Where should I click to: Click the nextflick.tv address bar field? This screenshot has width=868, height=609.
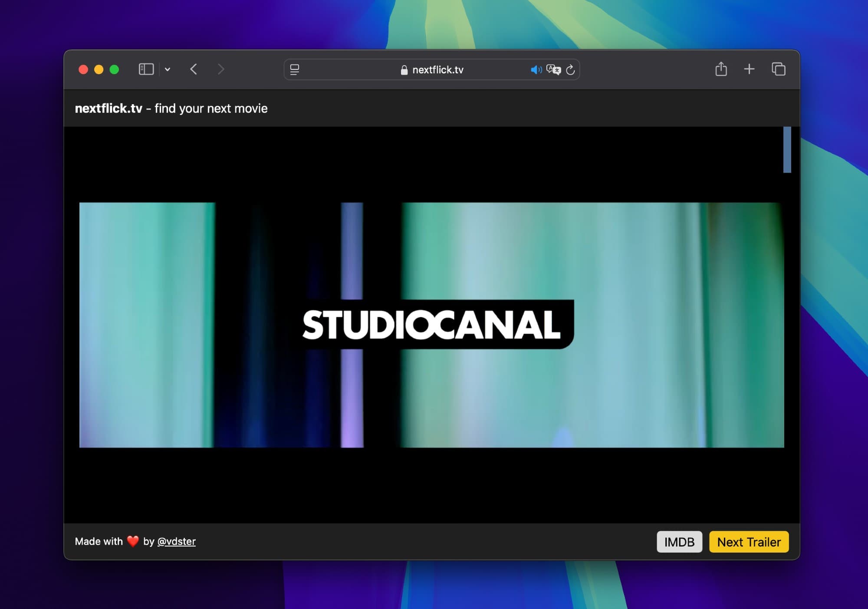coord(437,69)
